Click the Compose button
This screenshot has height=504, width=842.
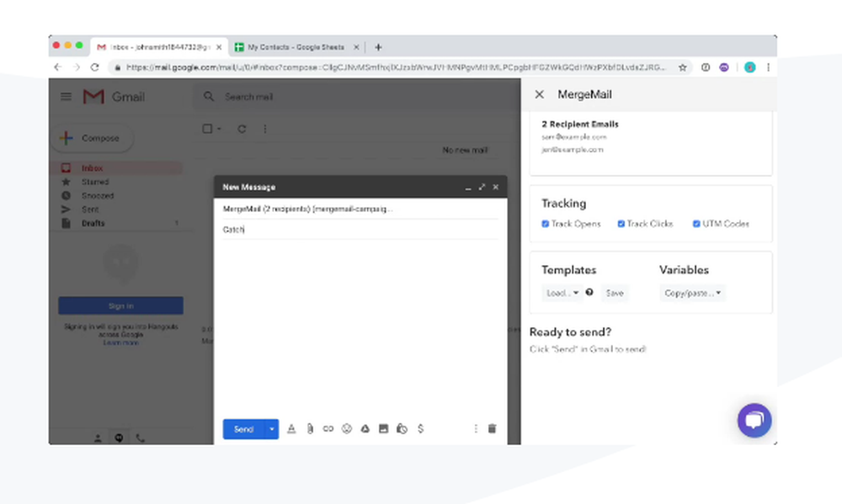93,138
